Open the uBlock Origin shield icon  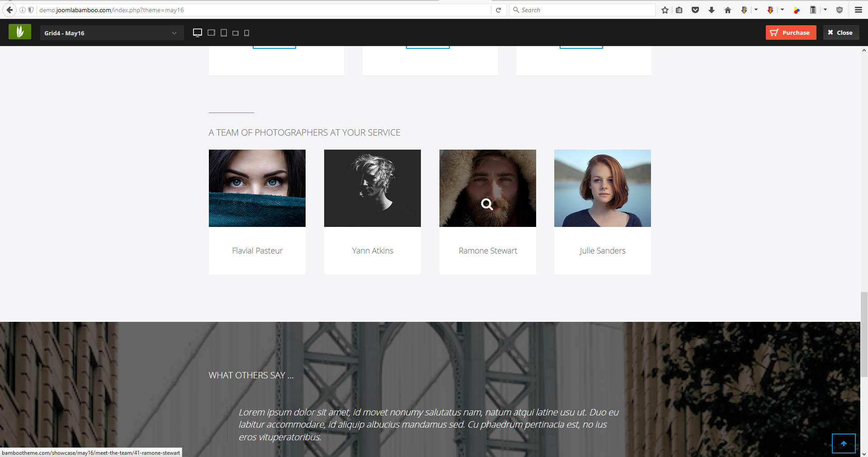tap(840, 10)
